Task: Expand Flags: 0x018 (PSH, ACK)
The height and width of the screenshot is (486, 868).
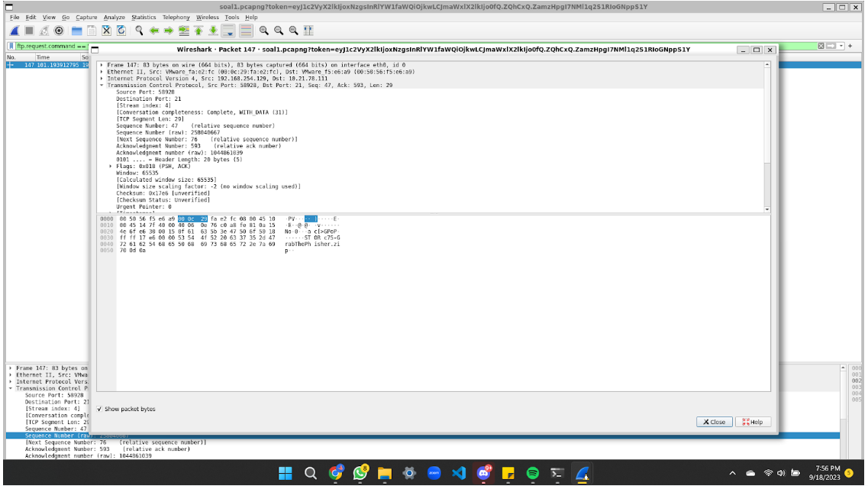Action: coord(110,167)
